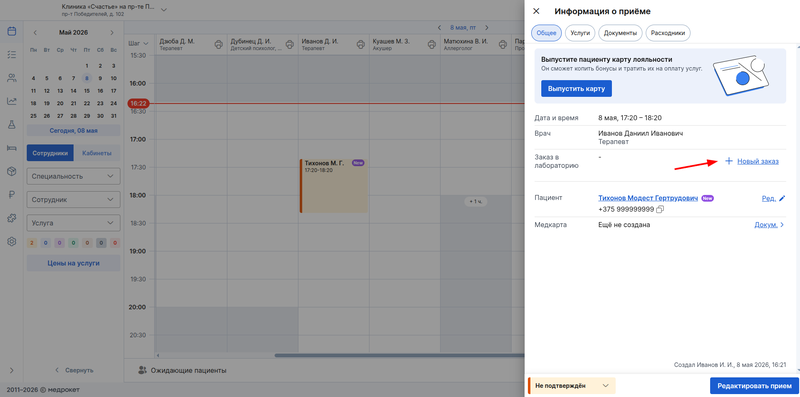Viewport: 800px width, 397px height.
Task: Print schedule for Иванов Д. И.
Action: tap(361, 44)
